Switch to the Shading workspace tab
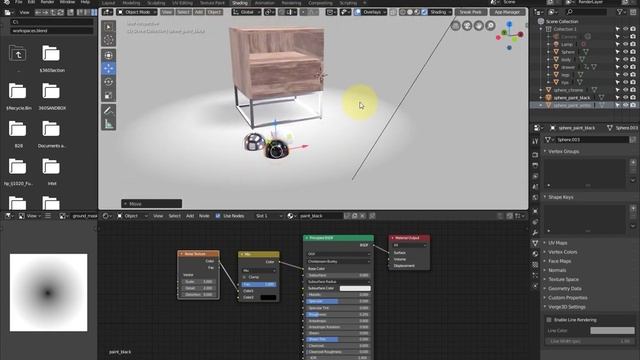Image resolution: width=640 pixels, height=360 pixels. pyautogui.click(x=240, y=3)
